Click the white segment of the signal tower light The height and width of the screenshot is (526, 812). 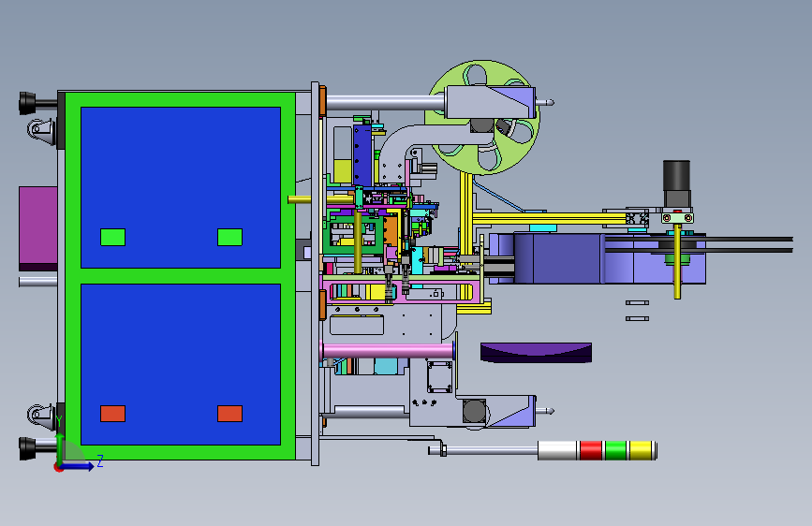point(557,450)
